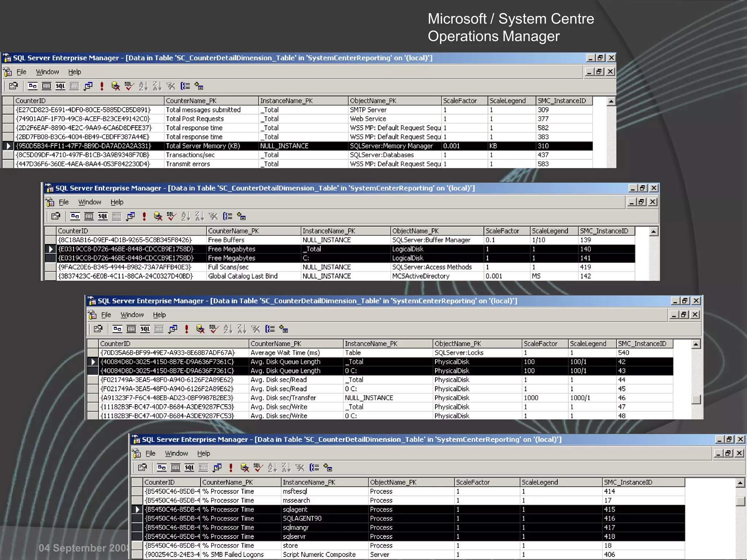Click '1000/1' ScaleLegend cell
The height and width of the screenshot is (560, 747).
point(592,398)
